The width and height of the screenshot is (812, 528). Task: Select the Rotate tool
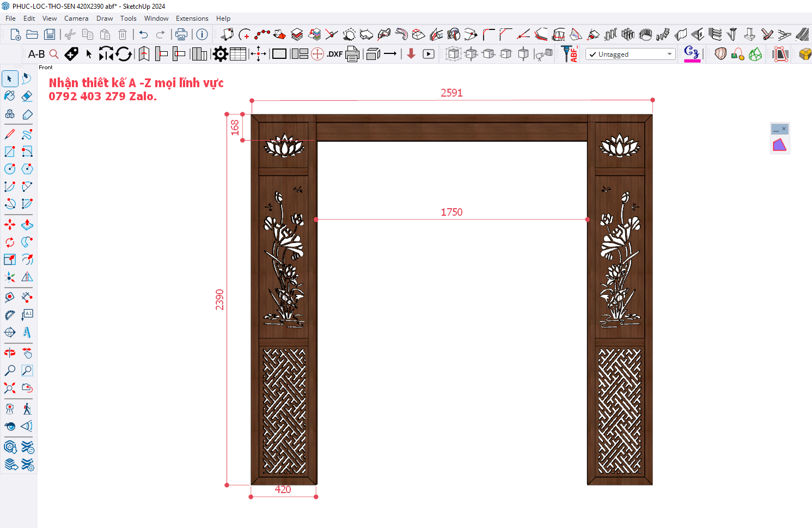pyautogui.click(x=10, y=242)
